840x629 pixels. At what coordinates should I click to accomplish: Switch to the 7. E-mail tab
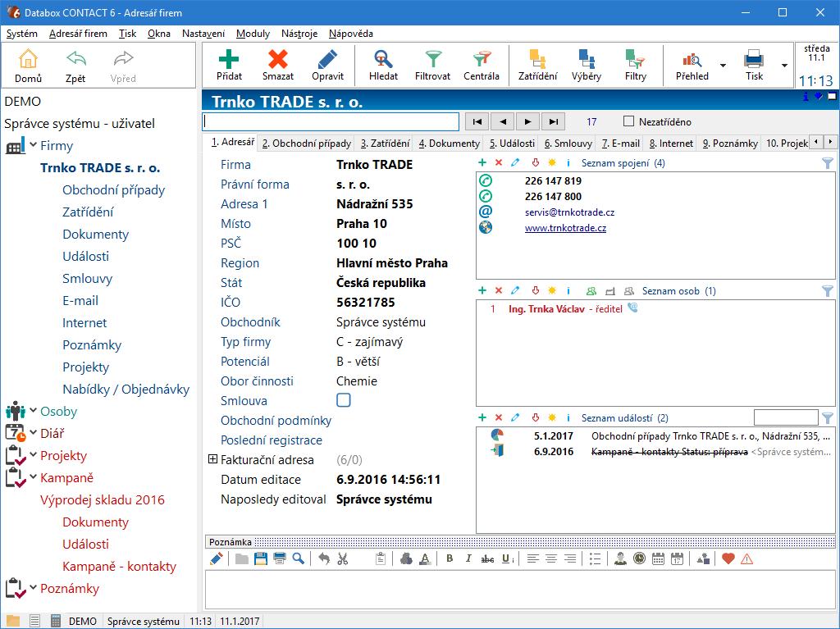tap(620, 143)
